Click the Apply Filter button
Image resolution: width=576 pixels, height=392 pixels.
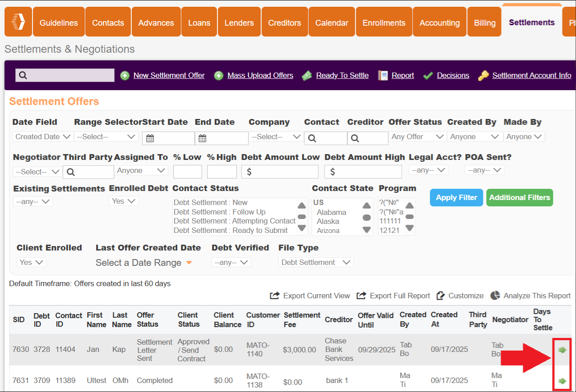[x=456, y=197]
